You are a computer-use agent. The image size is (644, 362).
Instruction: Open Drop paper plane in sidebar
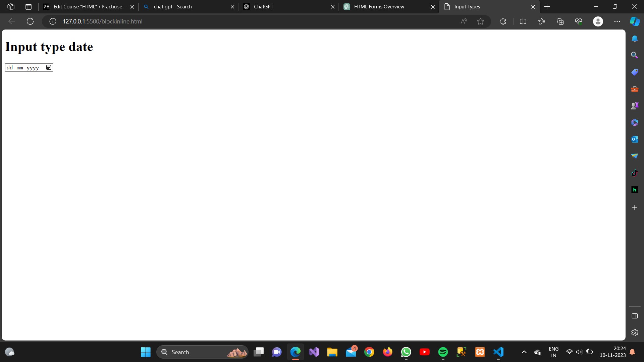(x=635, y=156)
